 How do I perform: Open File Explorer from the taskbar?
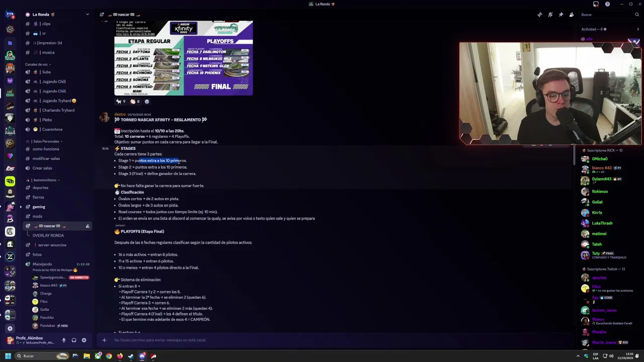[87, 356]
